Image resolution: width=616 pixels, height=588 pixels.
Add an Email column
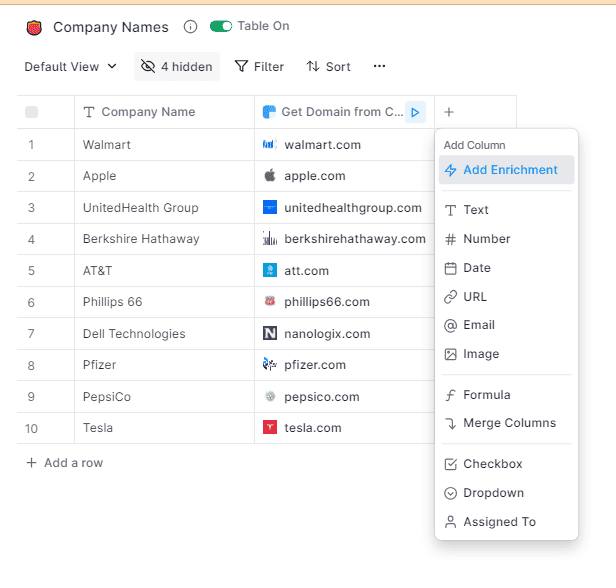click(506, 325)
